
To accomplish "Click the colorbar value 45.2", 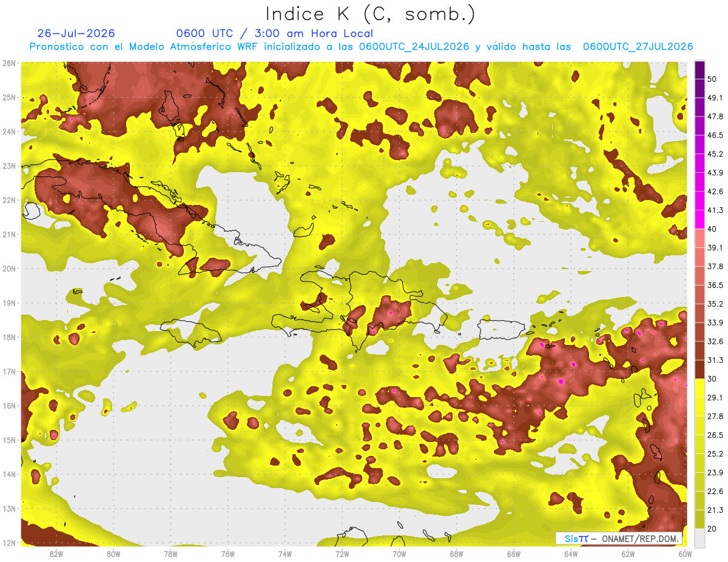I will pyautogui.click(x=715, y=154).
